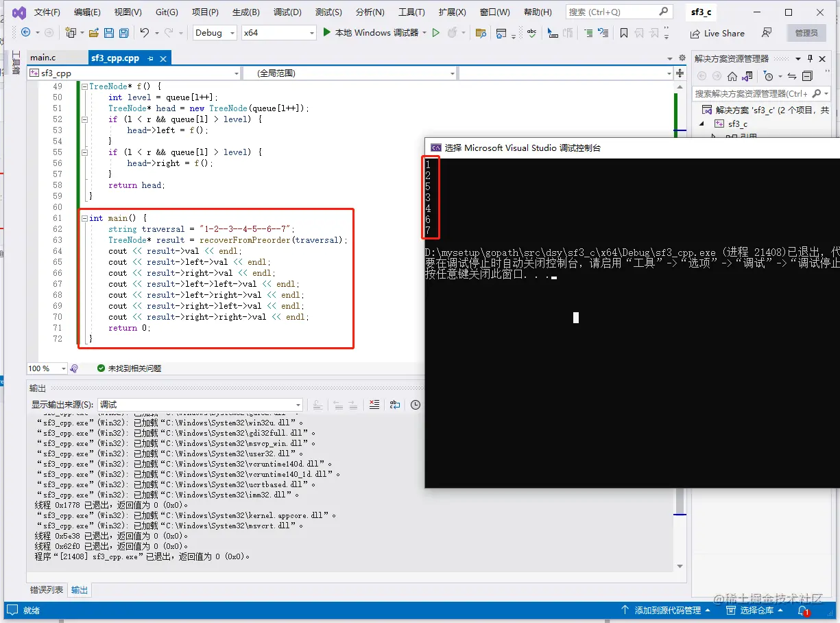Click the Solution Explorer home icon
The height and width of the screenshot is (623, 840).
coord(732,76)
